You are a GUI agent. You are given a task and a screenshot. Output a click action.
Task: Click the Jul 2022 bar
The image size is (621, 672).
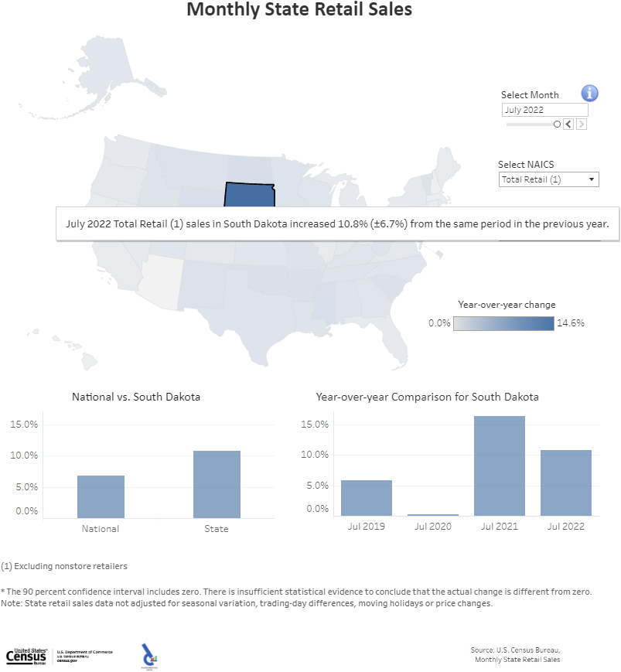click(x=565, y=483)
